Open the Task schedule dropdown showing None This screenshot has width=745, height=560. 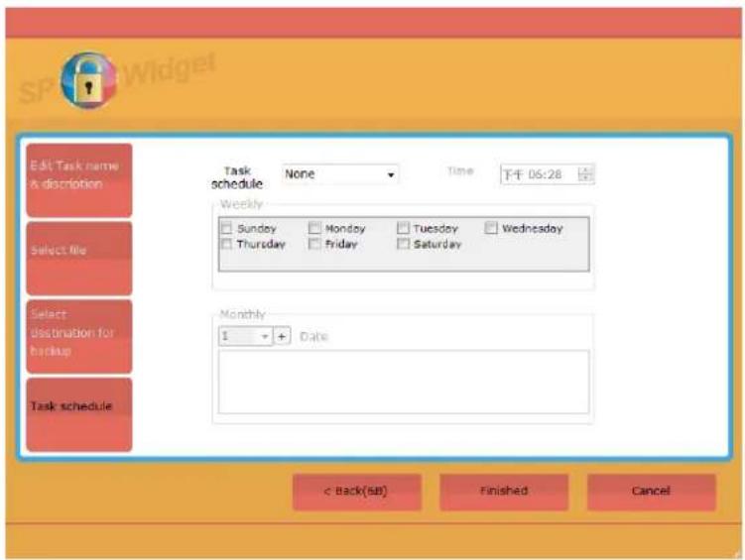coord(340,174)
